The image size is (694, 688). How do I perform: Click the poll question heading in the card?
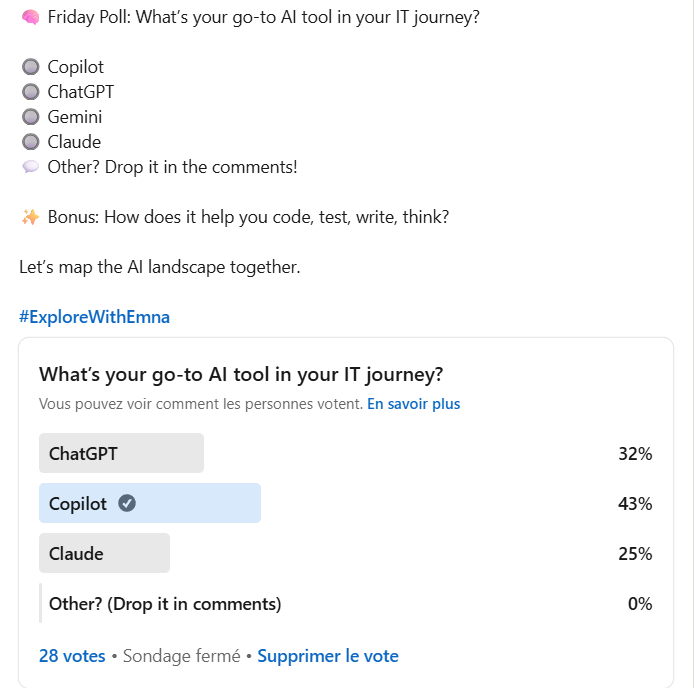[241, 375]
